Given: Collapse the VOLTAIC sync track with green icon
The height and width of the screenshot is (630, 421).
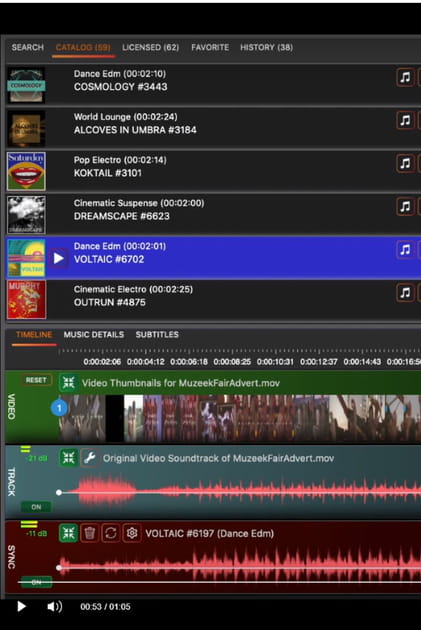Looking at the screenshot, I should 68,533.
